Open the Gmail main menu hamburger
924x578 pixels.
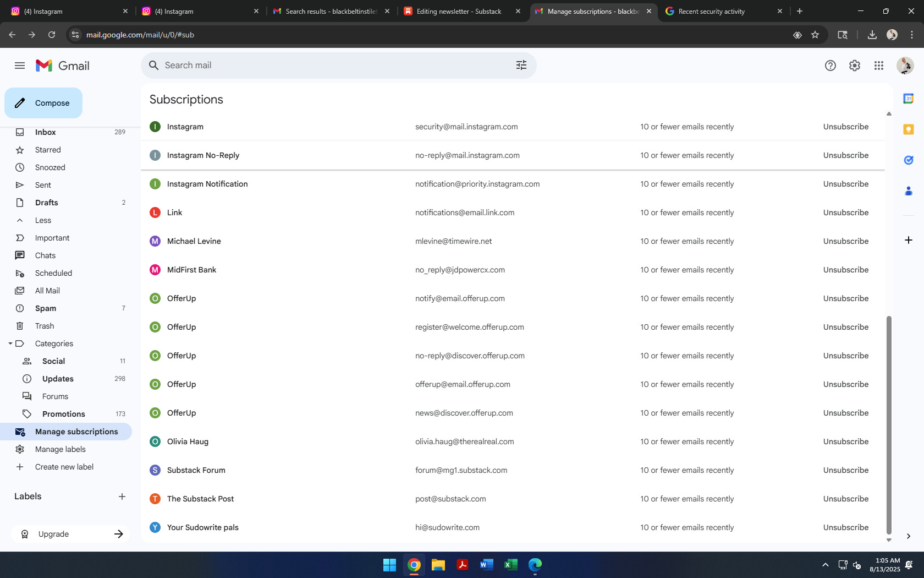coord(20,66)
